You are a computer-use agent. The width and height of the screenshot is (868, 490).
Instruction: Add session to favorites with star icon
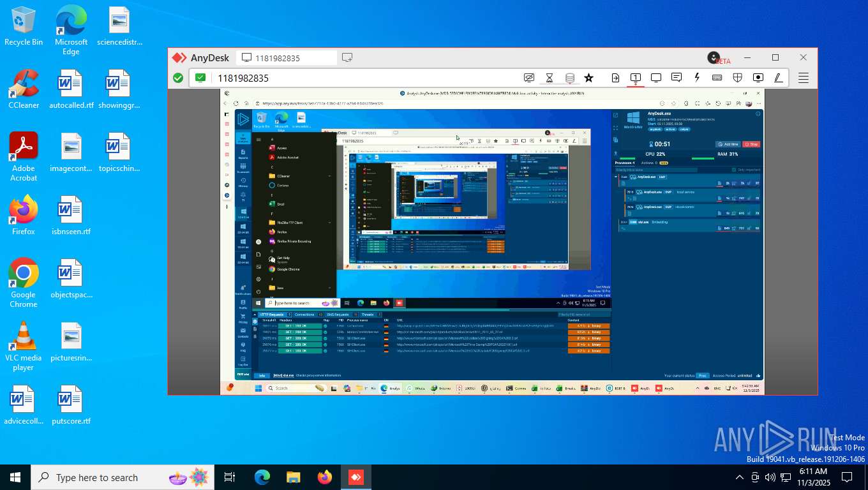tap(588, 78)
